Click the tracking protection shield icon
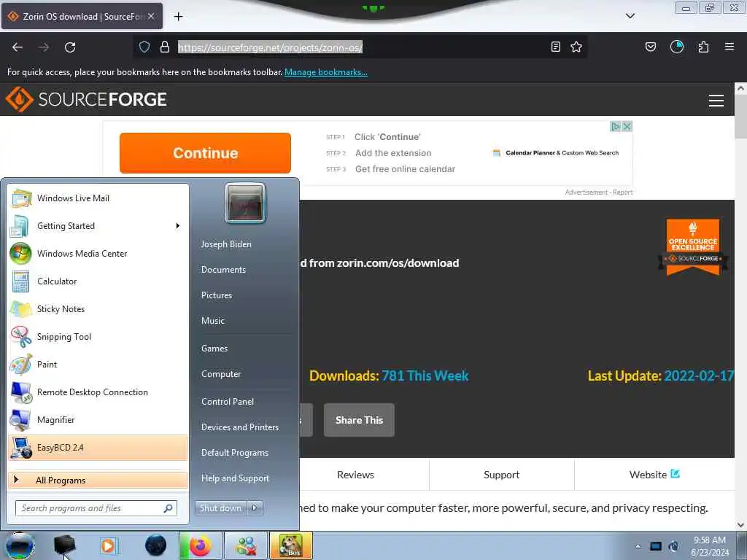 (144, 47)
